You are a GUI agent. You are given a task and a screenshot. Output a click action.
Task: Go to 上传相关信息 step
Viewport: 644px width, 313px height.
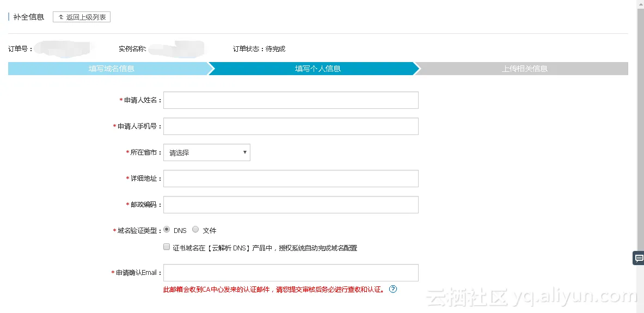524,69
